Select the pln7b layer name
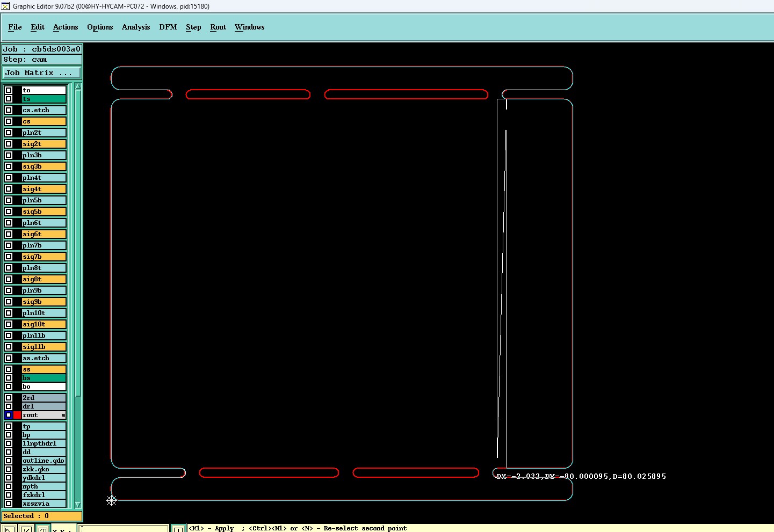774x532 pixels. 44,245
